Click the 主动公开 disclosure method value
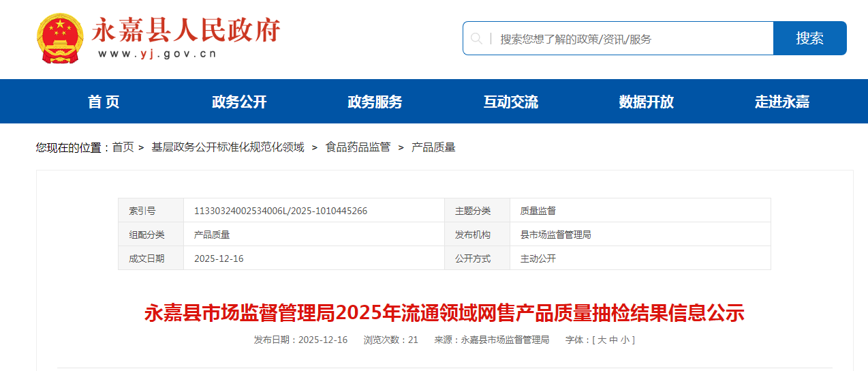This screenshot has height=371, width=868. [538, 258]
